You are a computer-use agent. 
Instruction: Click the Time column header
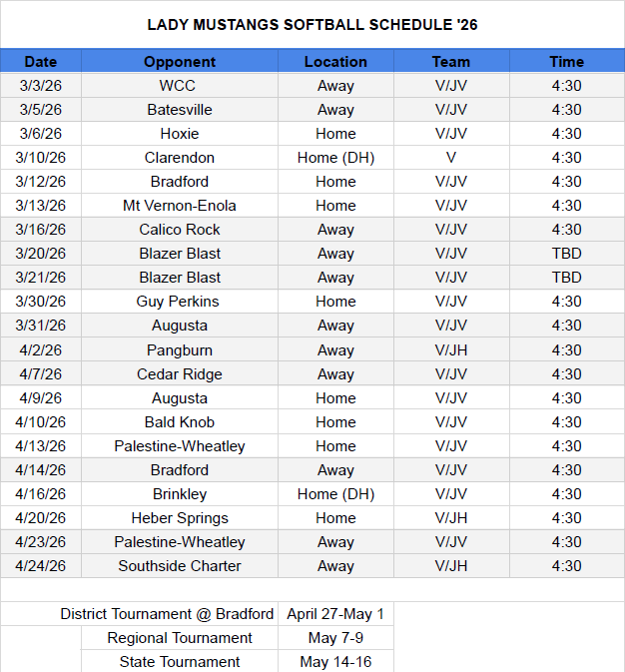click(x=566, y=62)
